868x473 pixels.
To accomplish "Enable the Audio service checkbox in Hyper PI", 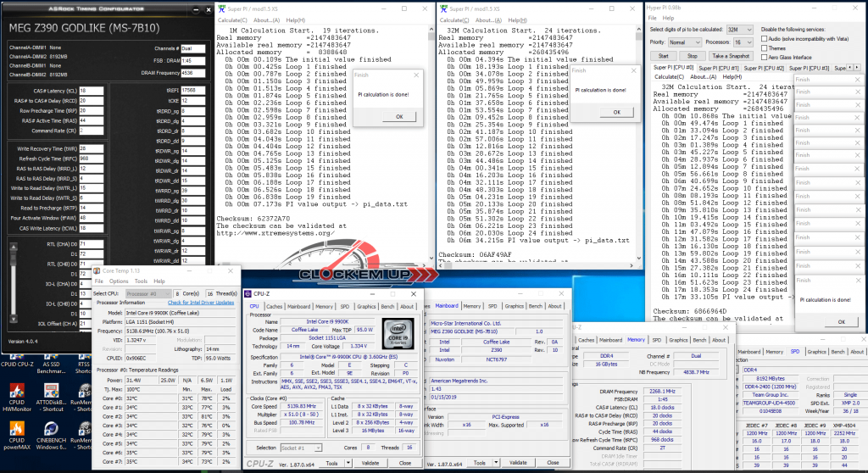I will (764, 39).
